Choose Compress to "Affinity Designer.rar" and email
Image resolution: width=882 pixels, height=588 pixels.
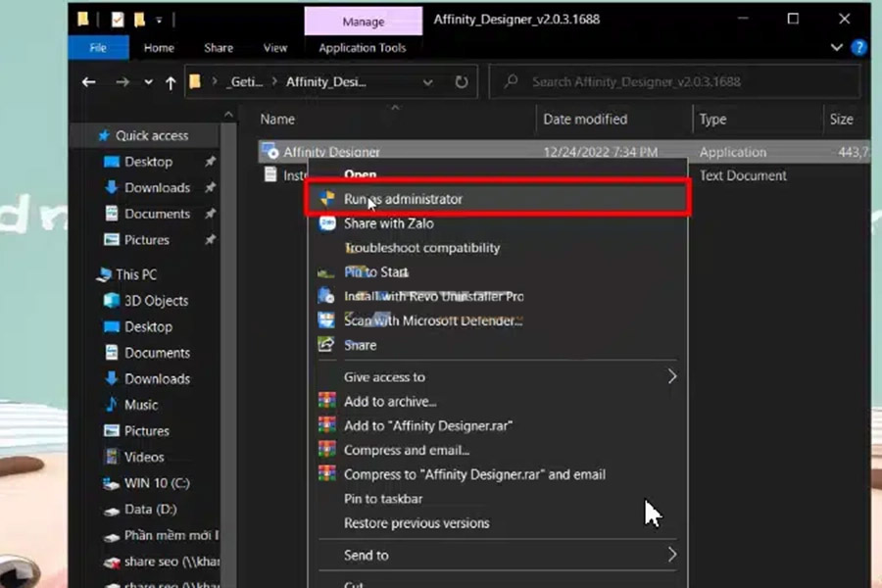tap(474, 474)
